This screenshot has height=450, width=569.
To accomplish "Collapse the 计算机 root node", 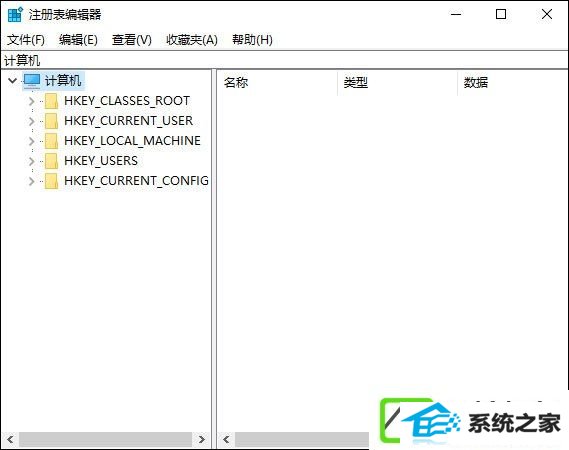I will tap(12, 81).
